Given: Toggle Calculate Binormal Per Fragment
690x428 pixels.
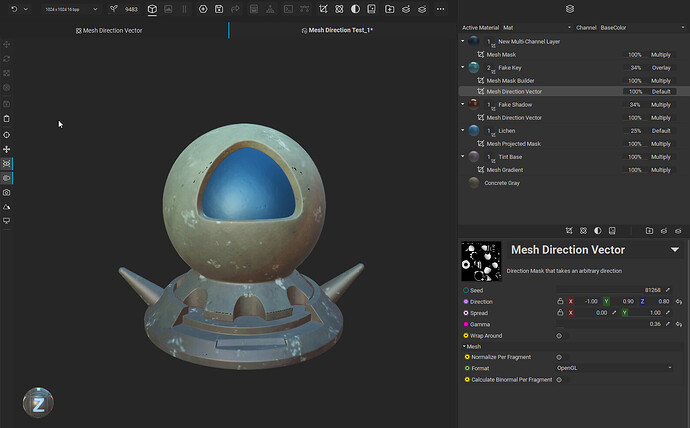Looking at the screenshot, I should [559, 380].
